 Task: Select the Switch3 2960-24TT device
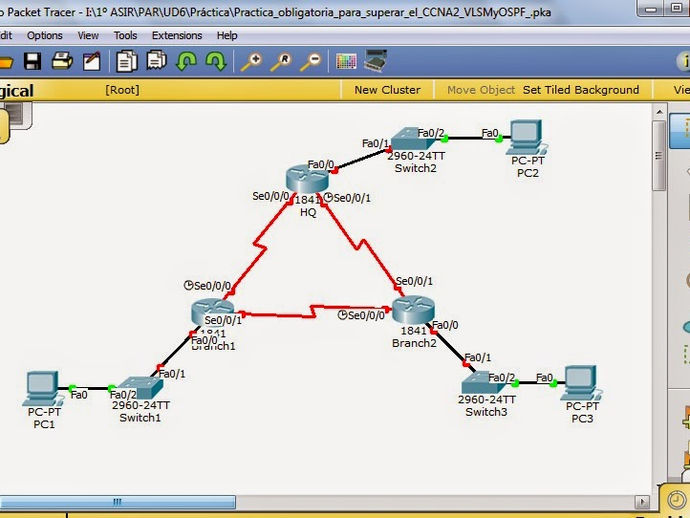[x=484, y=382]
